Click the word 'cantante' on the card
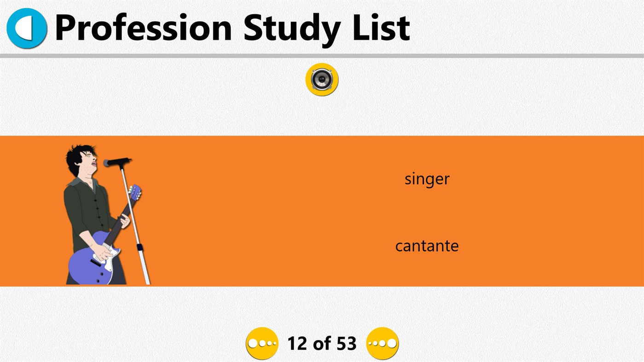 coord(426,246)
